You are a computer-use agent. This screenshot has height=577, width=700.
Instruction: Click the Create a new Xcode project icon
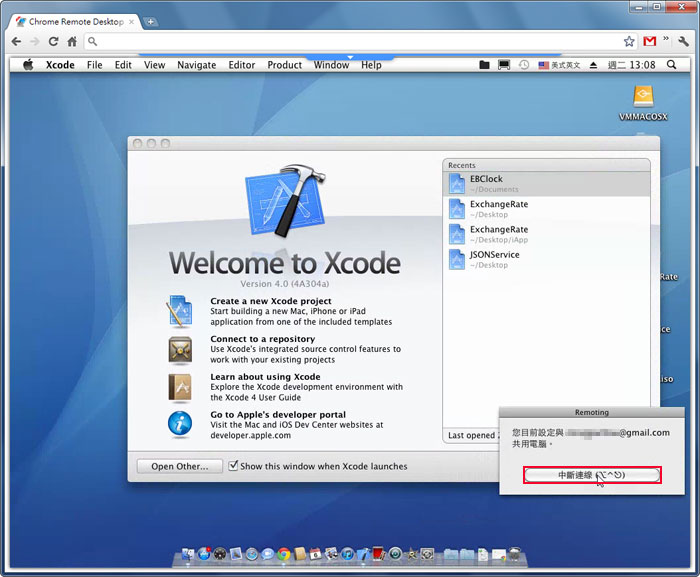point(179,311)
